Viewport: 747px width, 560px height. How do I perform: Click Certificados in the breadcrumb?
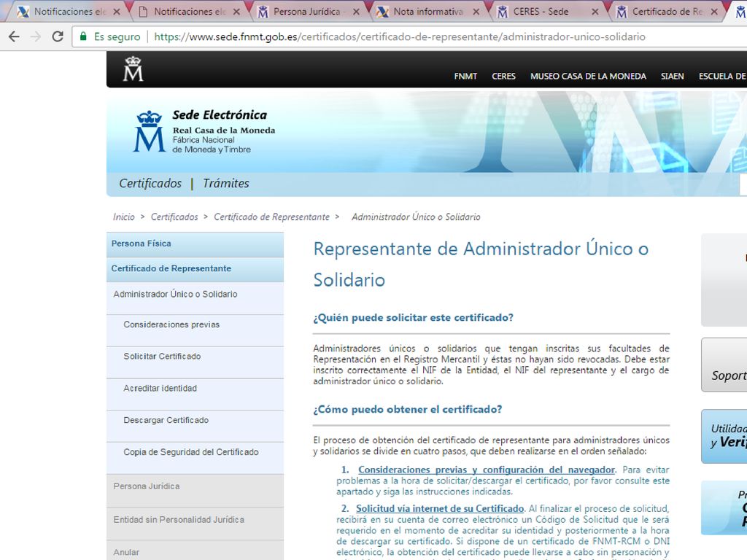[174, 217]
